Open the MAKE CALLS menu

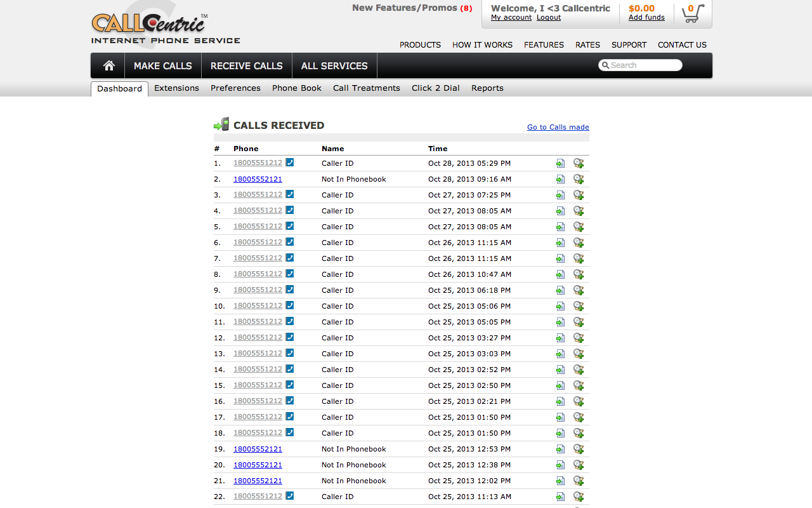163,65
